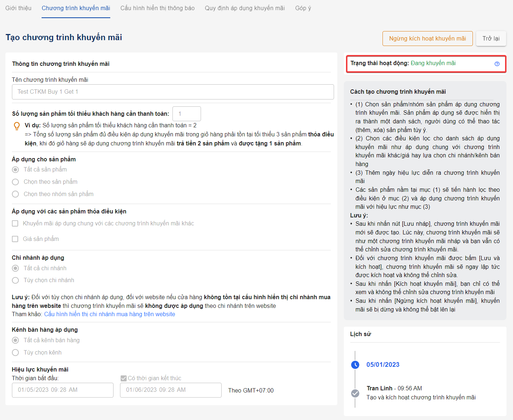Viewport: 513px width, 420px height.
Task: Select the Tất cả sản phẩm radio button
Action: [16, 170]
